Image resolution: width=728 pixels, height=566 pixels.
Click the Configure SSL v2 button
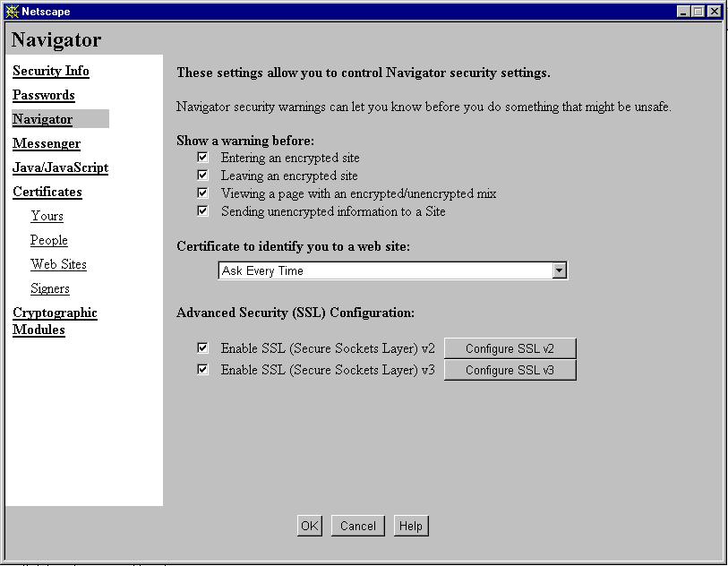pos(510,348)
